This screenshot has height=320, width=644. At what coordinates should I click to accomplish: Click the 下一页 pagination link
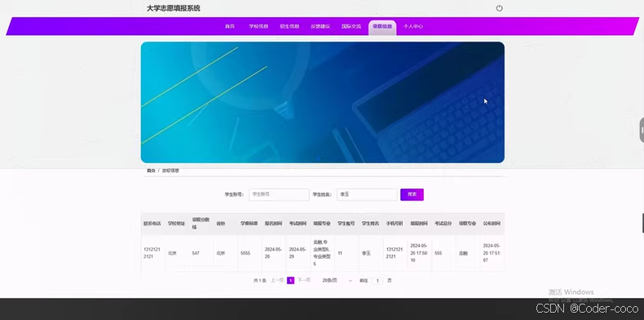(x=304, y=281)
